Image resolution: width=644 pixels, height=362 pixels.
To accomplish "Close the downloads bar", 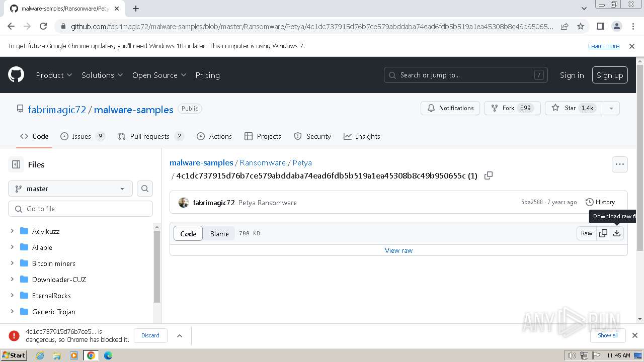I will (x=635, y=335).
